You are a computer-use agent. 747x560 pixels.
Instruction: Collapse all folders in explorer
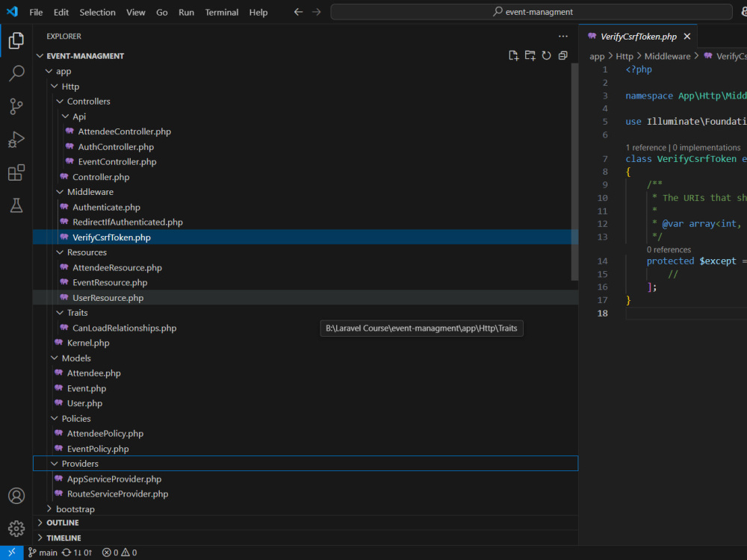[562, 56]
